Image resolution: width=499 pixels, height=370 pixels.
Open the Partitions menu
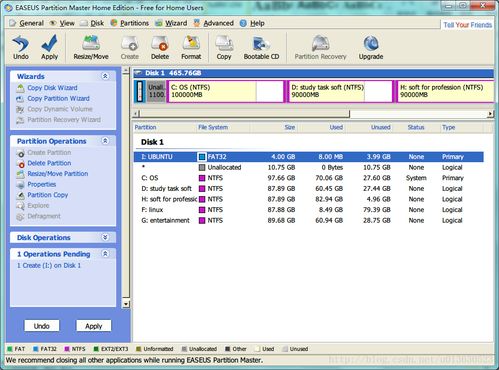click(x=130, y=23)
